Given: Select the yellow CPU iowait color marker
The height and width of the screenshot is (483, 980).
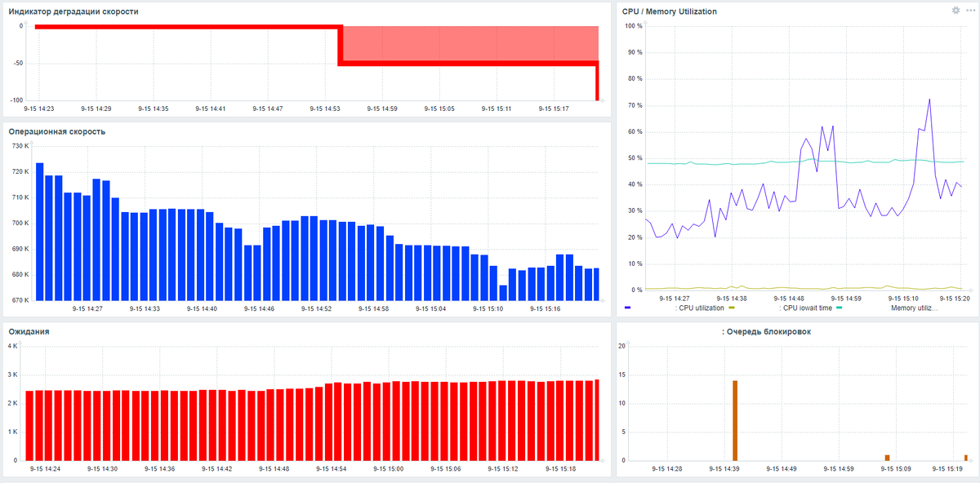Looking at the screenshot, I should pyautogui.click(x=731, y=306).
